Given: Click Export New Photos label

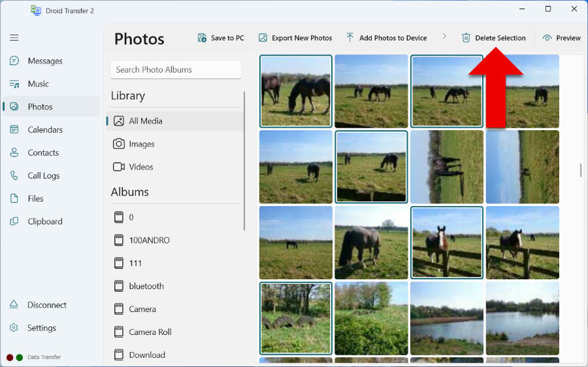Looking at the screenshot, I should click(x=302, y=38).
